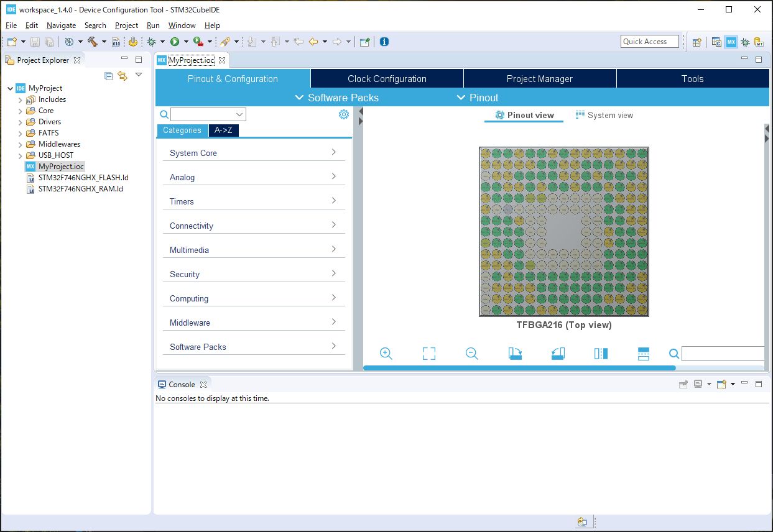The height and width of the screenshot is (532, 773).
Task: Open the Pinout dropdown menu
Action: (x=478, y=98)
